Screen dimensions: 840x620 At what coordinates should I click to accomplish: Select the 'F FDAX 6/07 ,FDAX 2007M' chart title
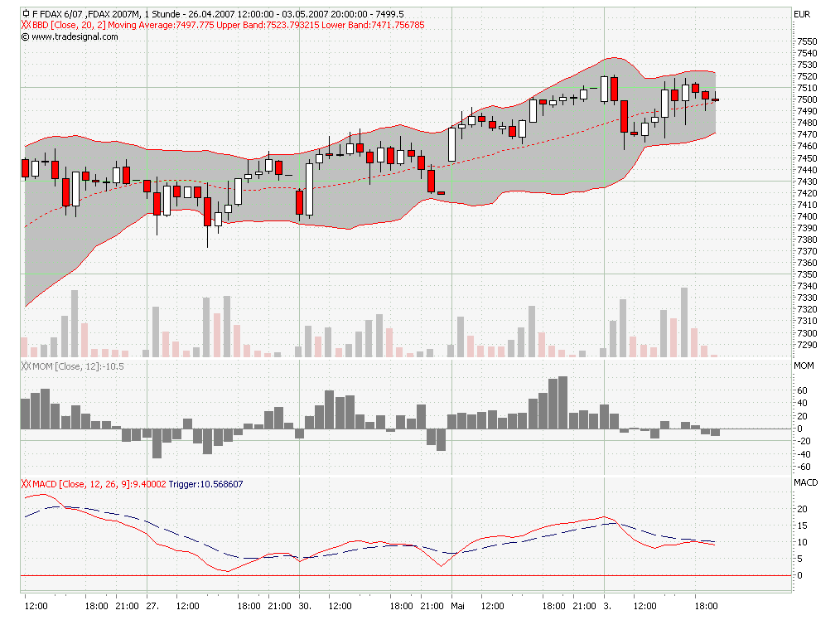(85, 14)
